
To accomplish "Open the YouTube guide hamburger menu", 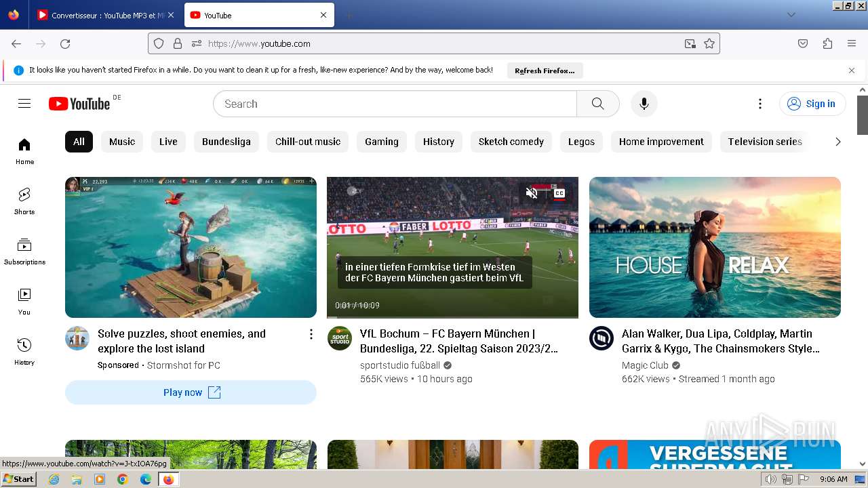I will click(24, 104).
